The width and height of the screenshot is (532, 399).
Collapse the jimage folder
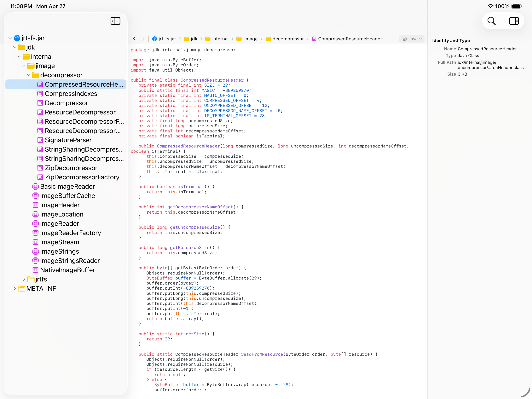coord(24,66)
